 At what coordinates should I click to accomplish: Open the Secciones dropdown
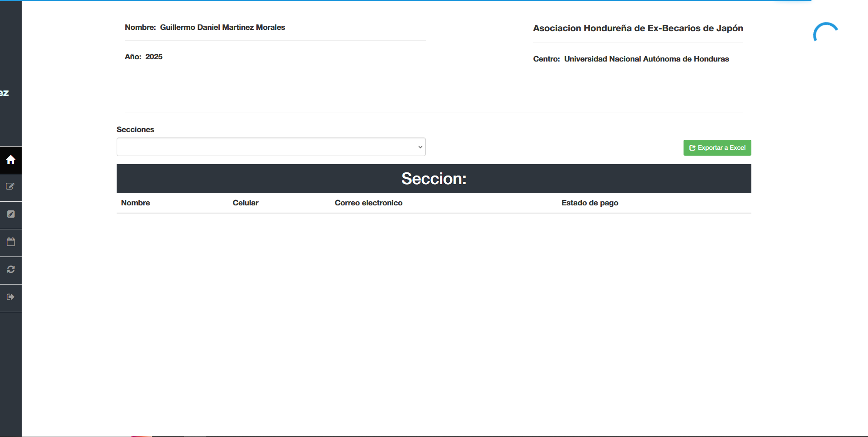[x=270, y=147]
